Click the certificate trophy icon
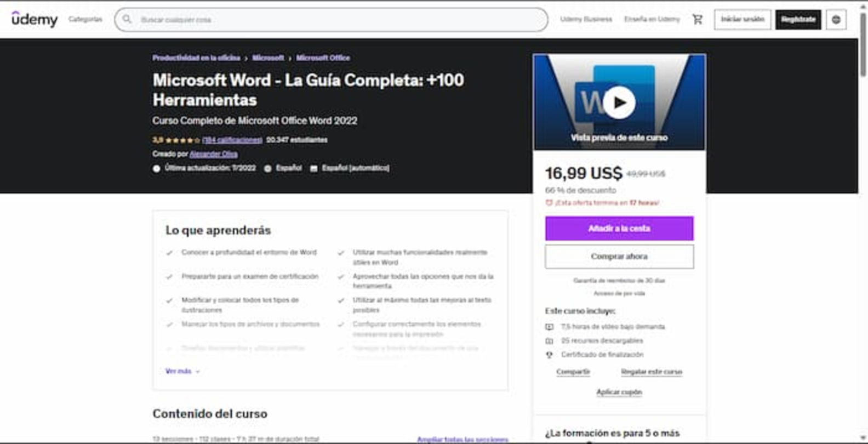This screenshot has height=444, width=868. point(549,355)
